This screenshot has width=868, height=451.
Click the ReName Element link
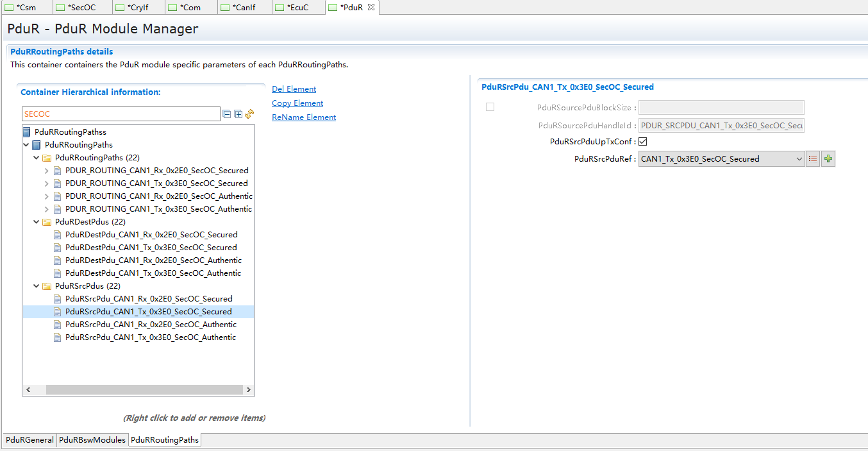click(x=304, y=117)
